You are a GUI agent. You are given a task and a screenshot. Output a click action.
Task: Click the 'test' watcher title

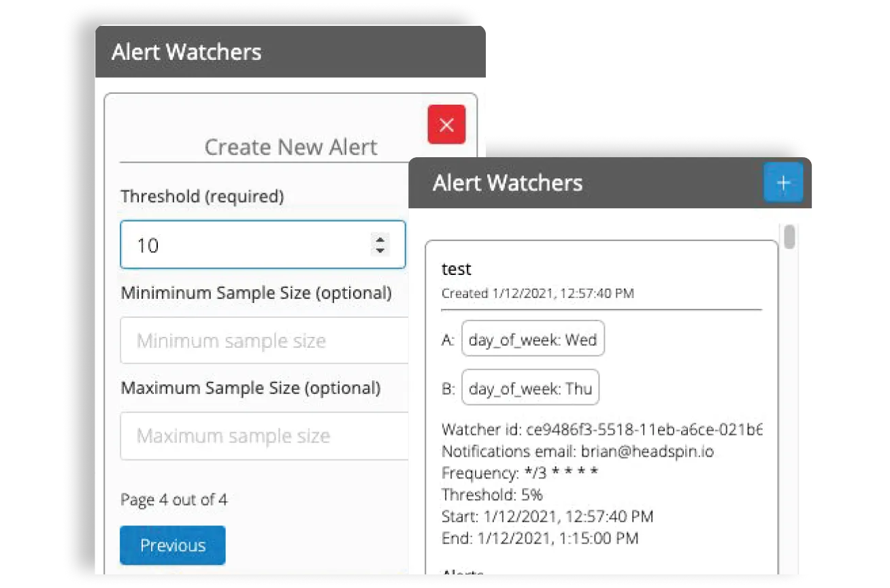point(456,269)
